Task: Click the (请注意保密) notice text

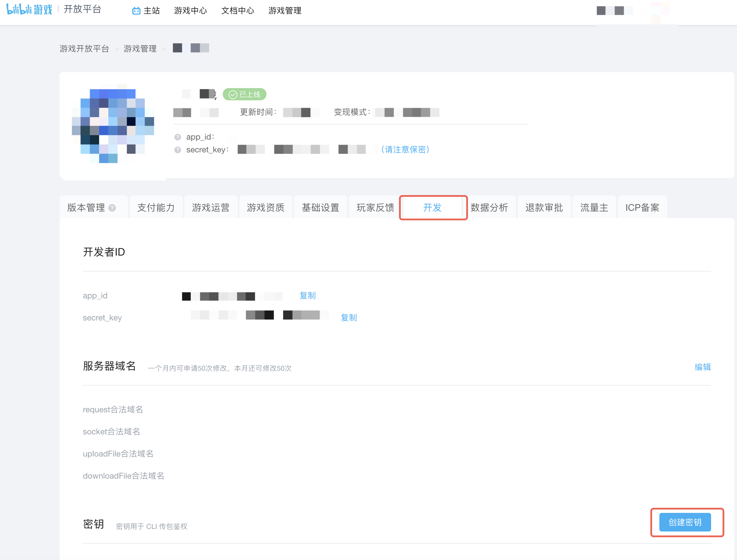Action: click(x=405, y=150)
